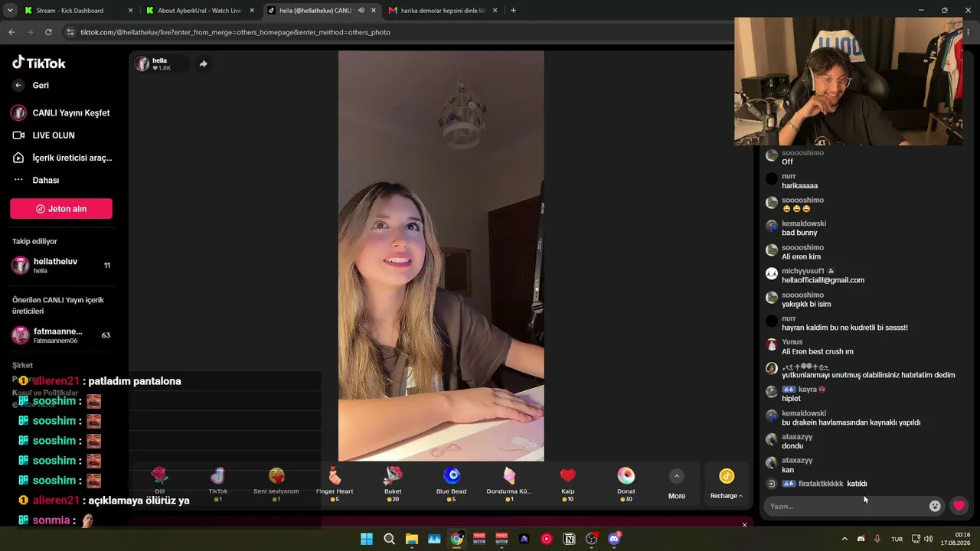Image resolution: width=980 pixels, height=551 pixels.
Task: Open the Recharge coins menu
Action: 727,484
